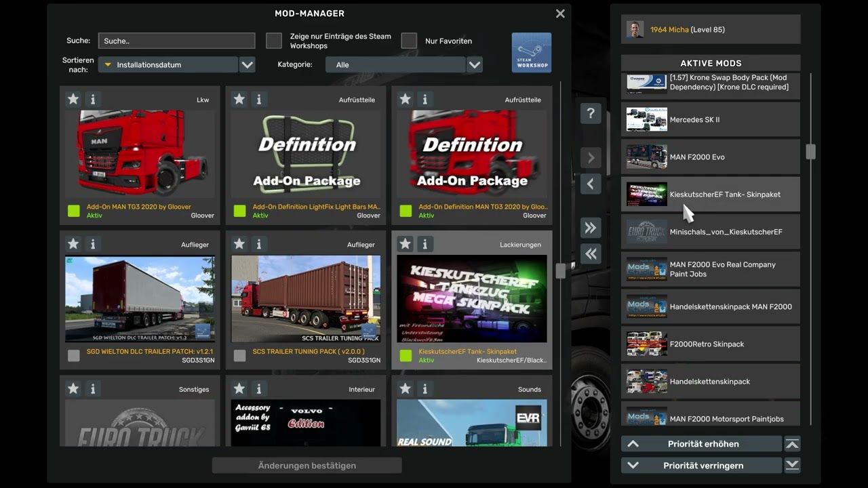Open SCS Trailer Tuning Pack thumbnail
The image size is (868, 488).
306,299
